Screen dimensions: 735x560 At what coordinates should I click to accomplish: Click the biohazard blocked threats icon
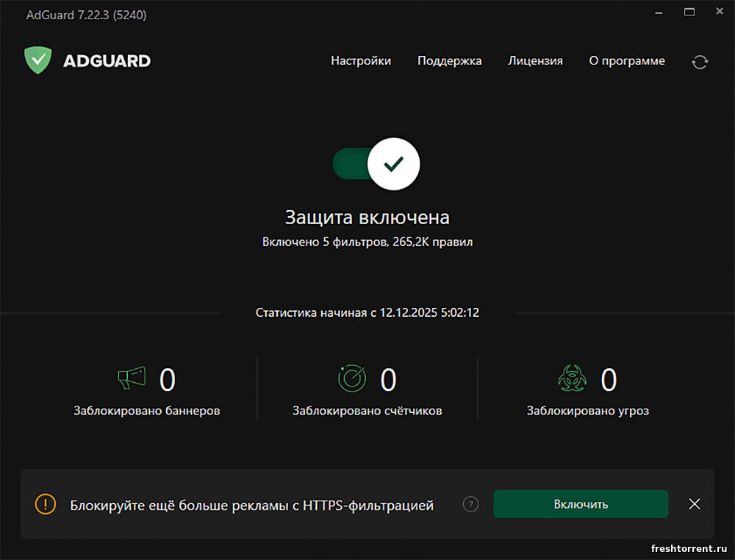coord(573,379)
